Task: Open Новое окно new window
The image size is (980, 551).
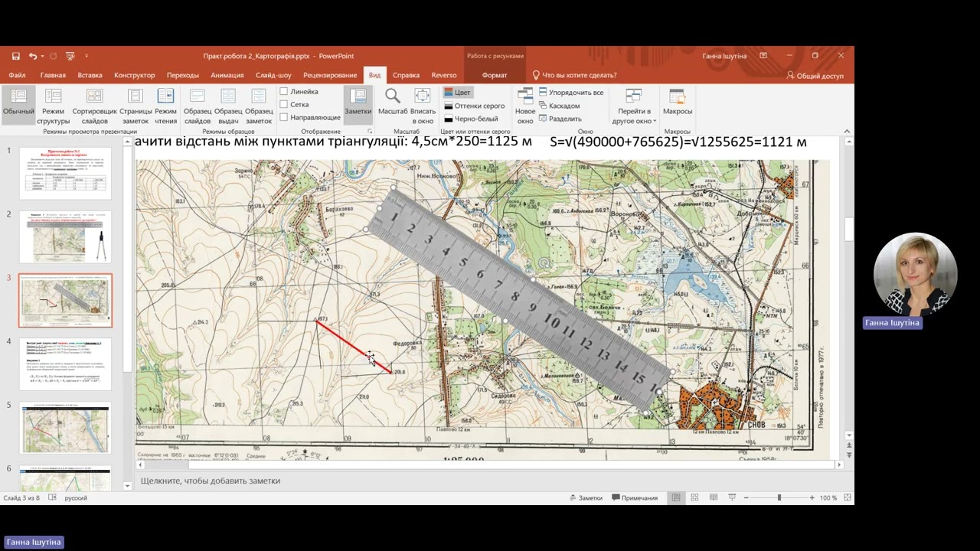Action: tap(525, 106)
